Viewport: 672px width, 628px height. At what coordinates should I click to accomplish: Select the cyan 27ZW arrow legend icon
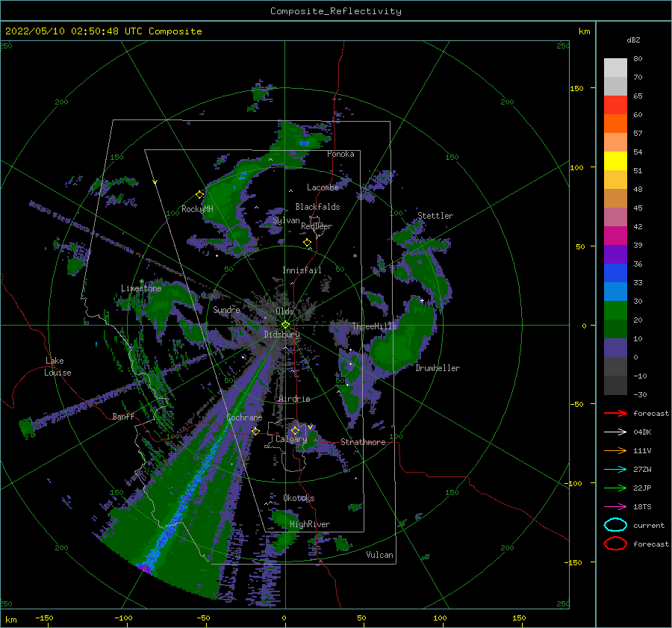(x=615, y=470)
